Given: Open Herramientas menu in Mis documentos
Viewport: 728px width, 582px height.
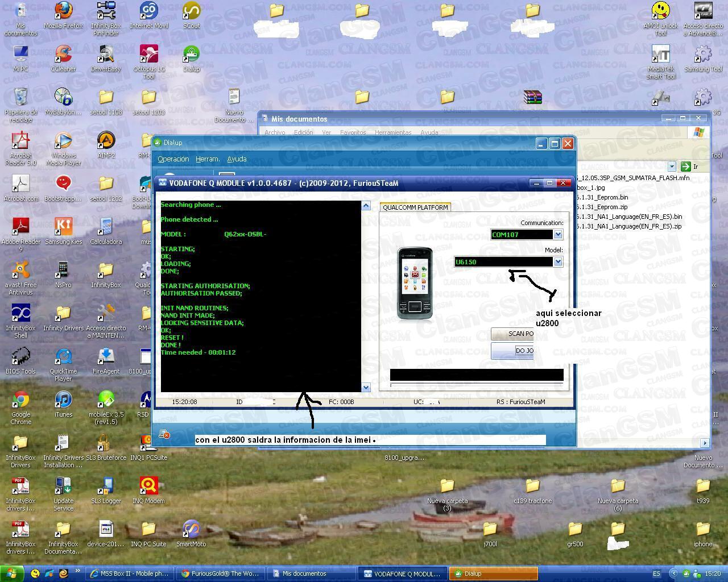Looking at the screenshot, I should pyautogui.click(x=393, y=132).
